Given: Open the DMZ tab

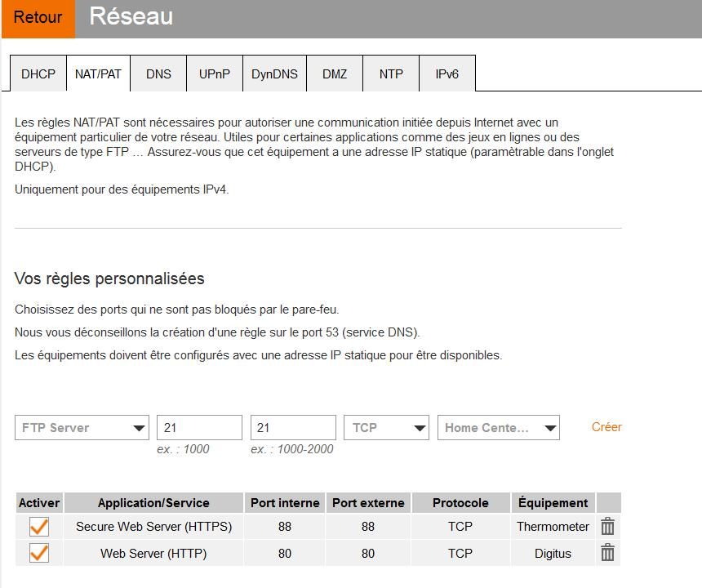Looking at the screenshot, I should pyautogui.click(x=335, y=74).
